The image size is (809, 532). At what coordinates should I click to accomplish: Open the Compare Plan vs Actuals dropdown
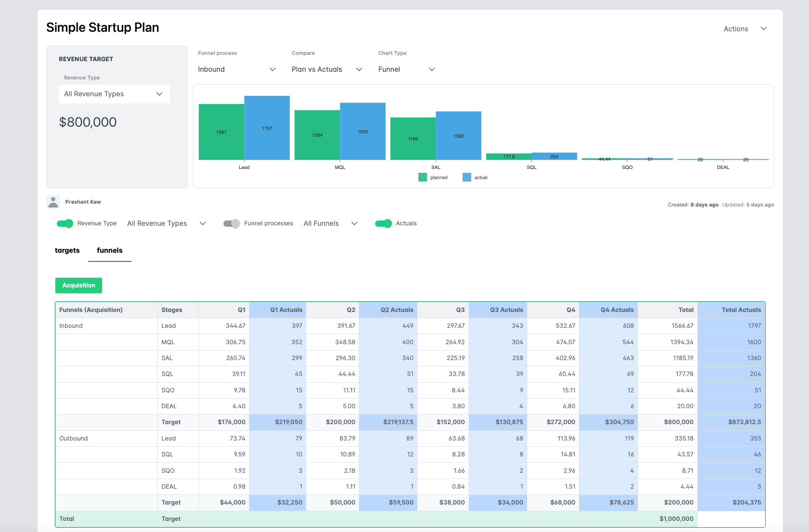326,69
